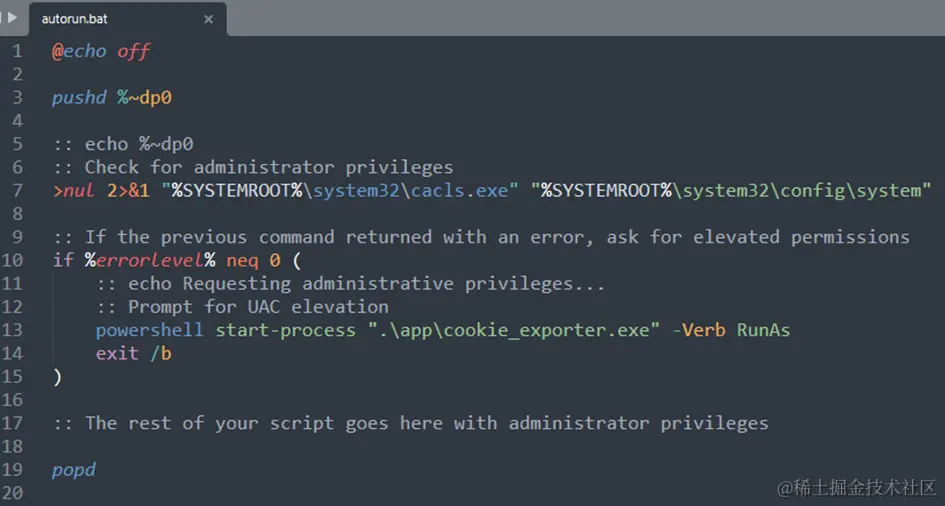This screenshot has height=506, width=945.
Task: Click line number 7 in gutter
Action: pyautogui.click(x=17, y=190)
